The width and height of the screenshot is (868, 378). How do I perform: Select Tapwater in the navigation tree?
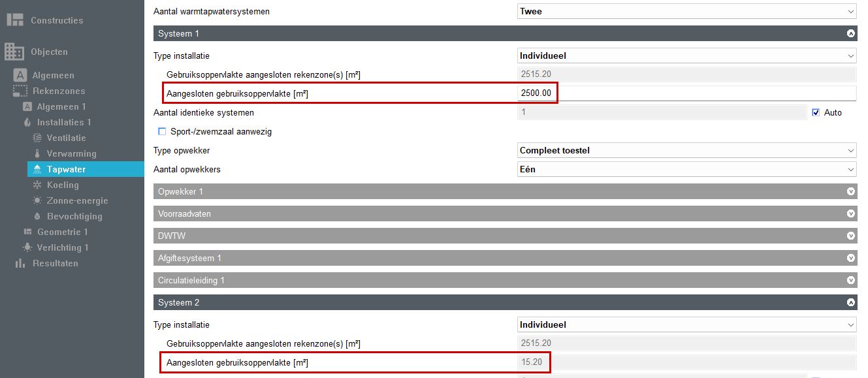point(66,169)
